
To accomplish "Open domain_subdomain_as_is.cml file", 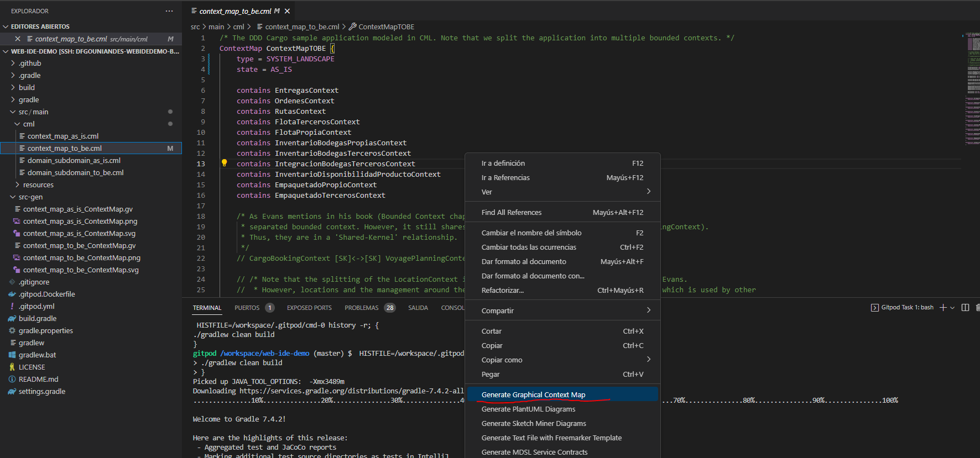I will pyautogui.click(x=74, y=160).
